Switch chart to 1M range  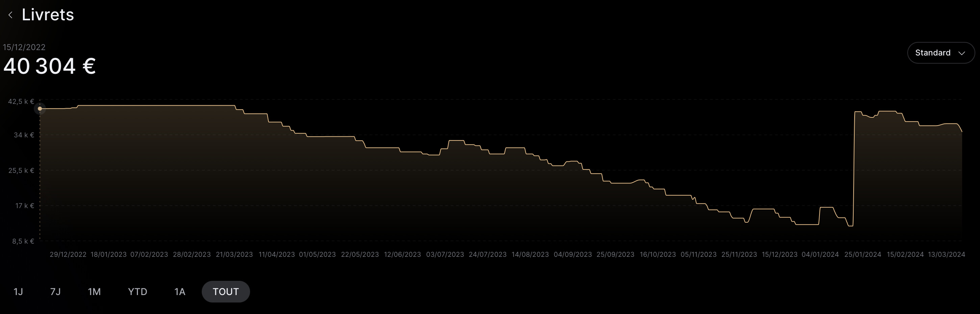[94, 292]
